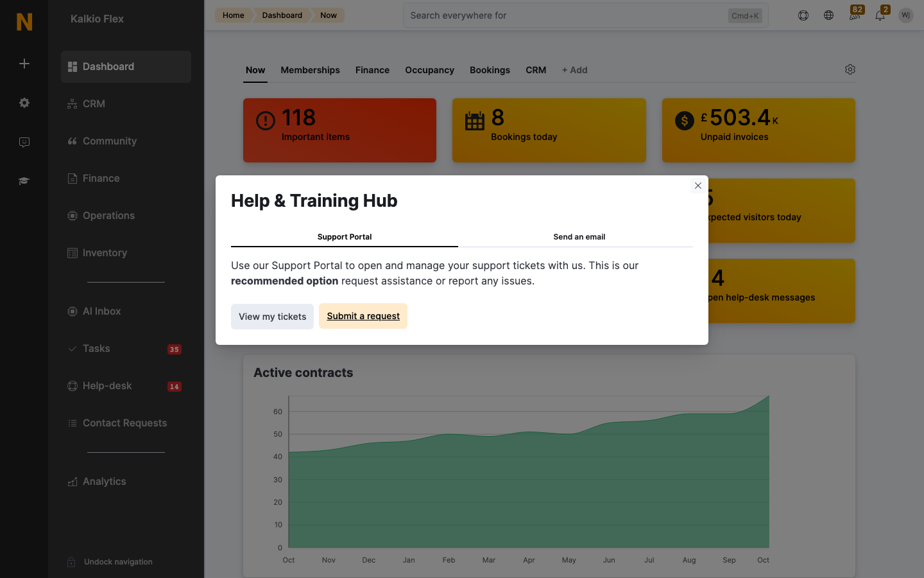Open Inventory menu item

(x=126, y=253)
